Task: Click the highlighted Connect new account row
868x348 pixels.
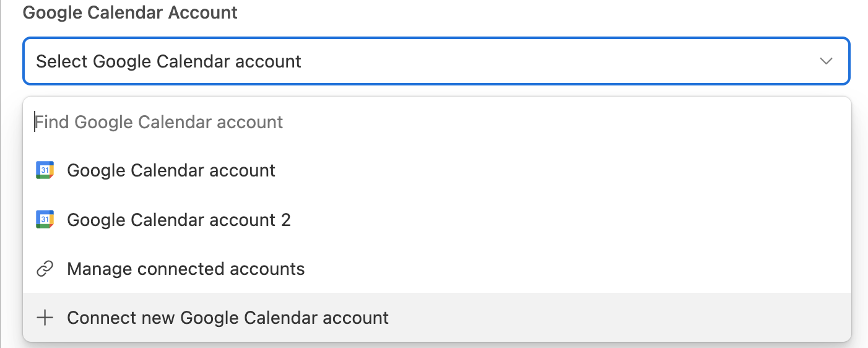Action: coord(436,318)
